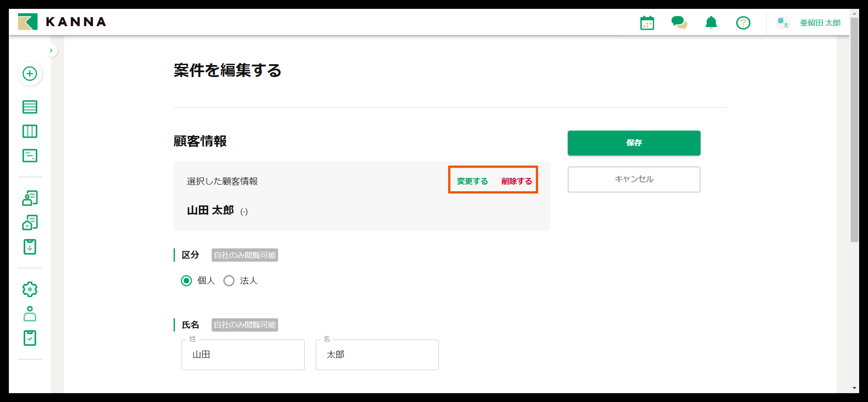Click the clipboard checkmark sidebar icon
Viewport: 868px width, 402px height.
click(x=30, y=338)
